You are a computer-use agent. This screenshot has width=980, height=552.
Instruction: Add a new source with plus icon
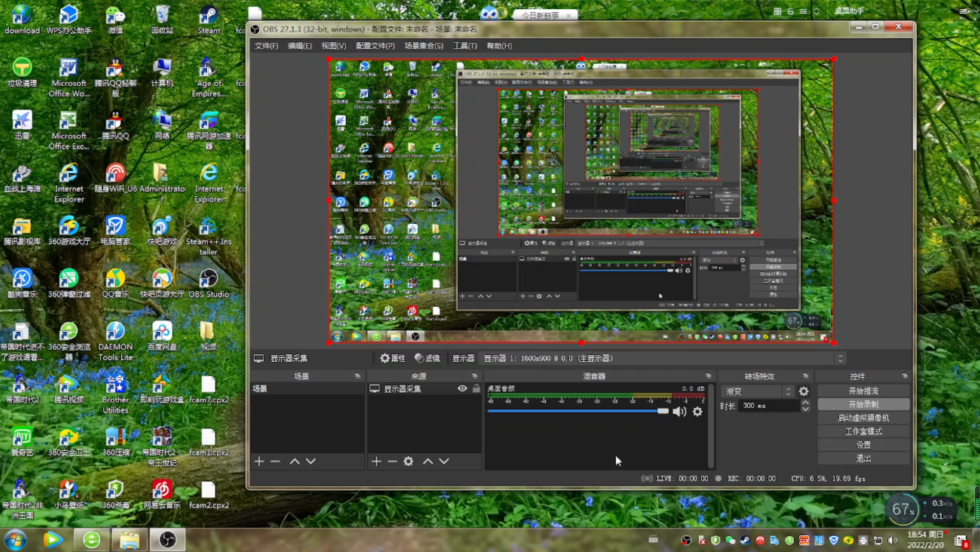376,462
